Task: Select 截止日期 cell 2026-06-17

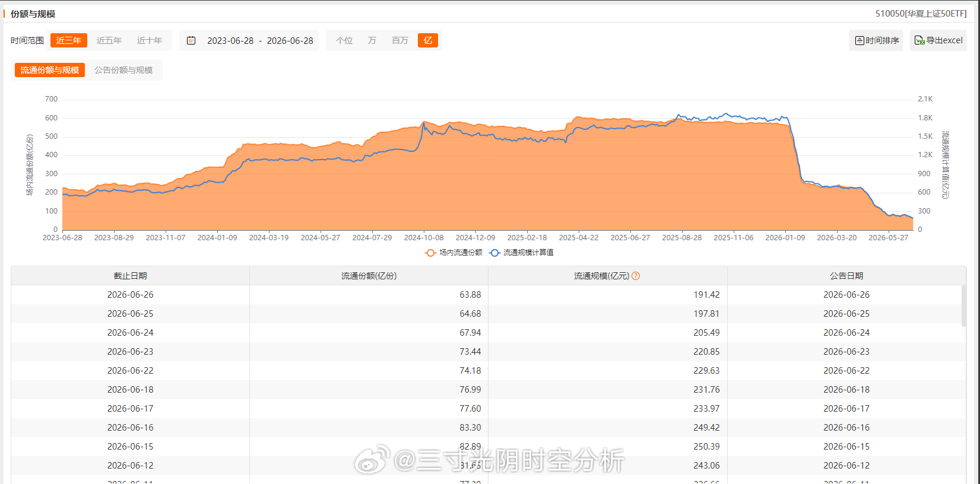Action: pos(131,409)
